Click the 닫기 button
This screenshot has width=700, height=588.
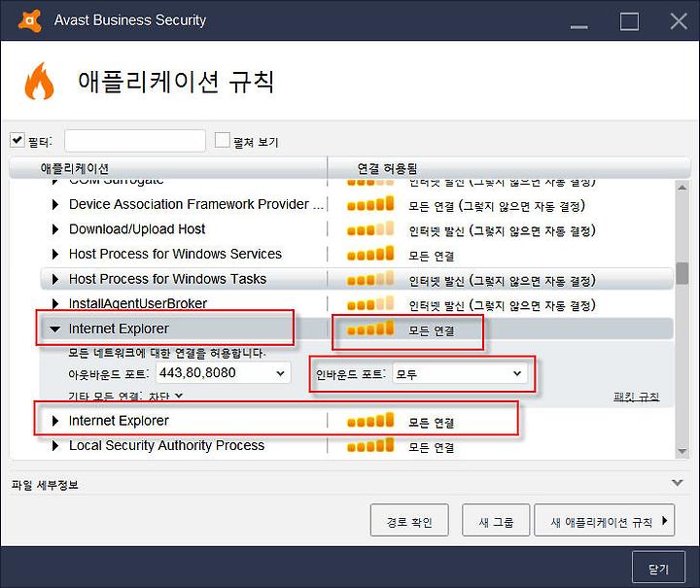[x=658, y=568]
